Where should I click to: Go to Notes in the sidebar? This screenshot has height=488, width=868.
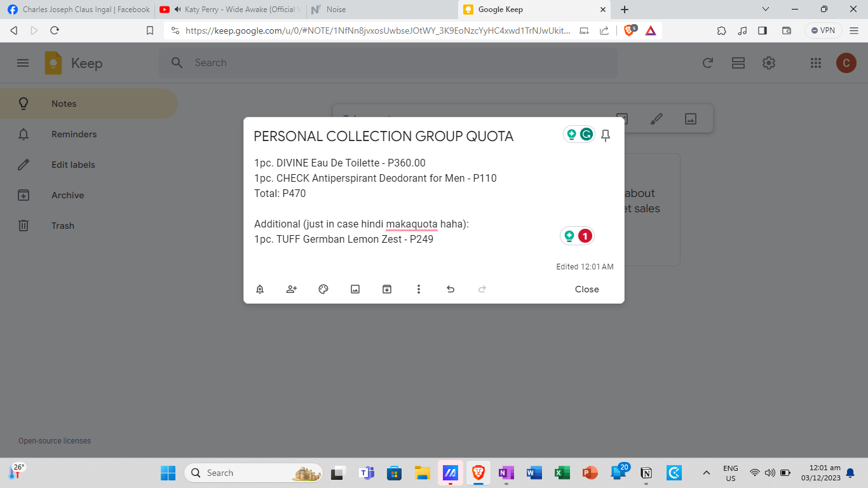click(88, 104)
